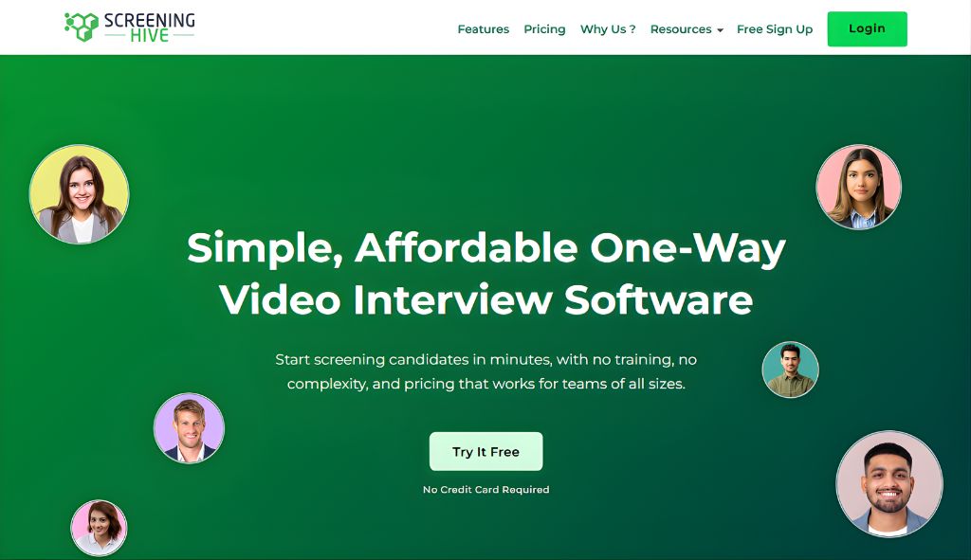Screen dimensions: 971x560
Task: Click the Try It Free button
Action: point(486,452)
